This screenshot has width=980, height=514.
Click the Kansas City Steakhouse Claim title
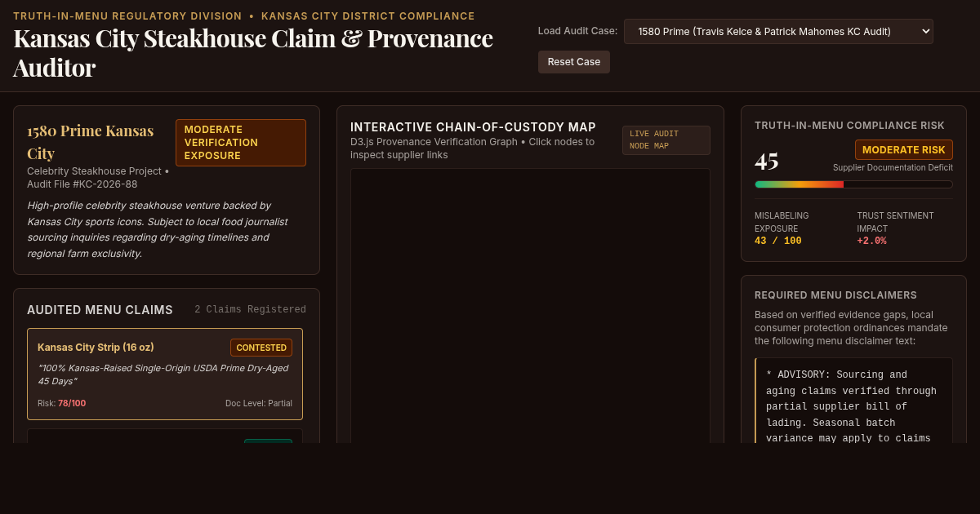[x=253, y=52]
